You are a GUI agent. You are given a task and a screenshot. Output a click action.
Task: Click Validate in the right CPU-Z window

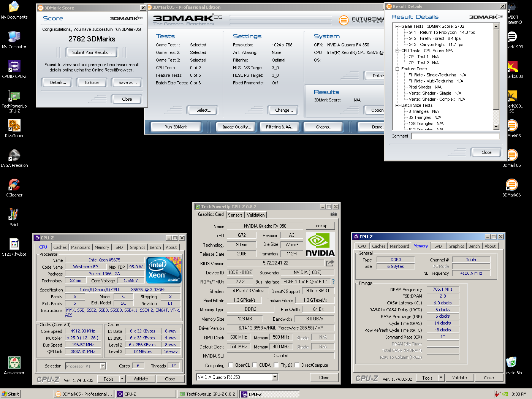click(x=459, y=378)
